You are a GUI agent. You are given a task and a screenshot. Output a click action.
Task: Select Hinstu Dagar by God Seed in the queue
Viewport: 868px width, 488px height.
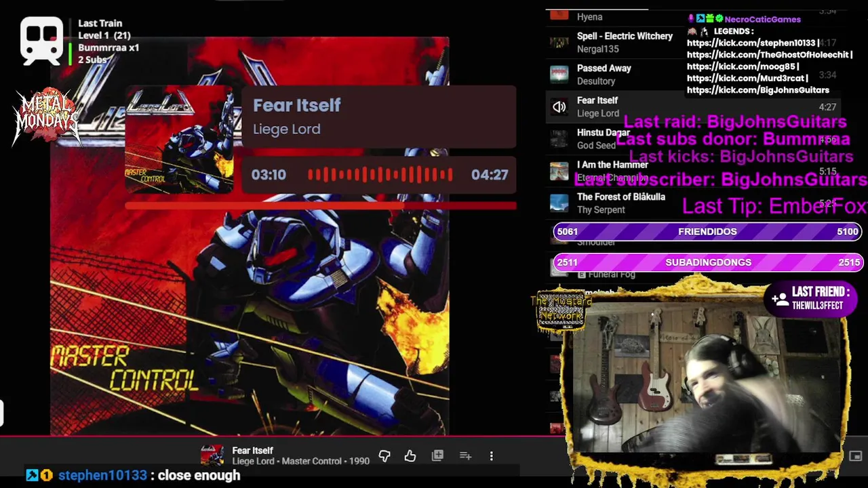604,133
